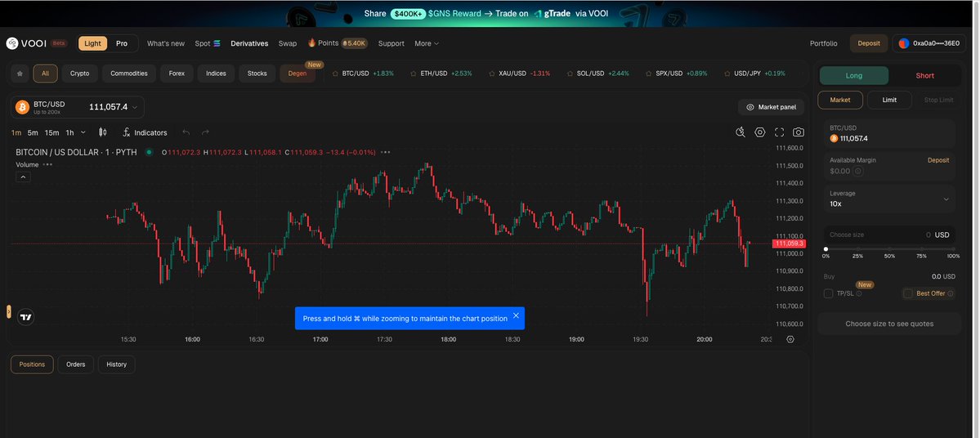The width and height of the screenshot is (980, 438).
Task: Filter markets by Crypto
Action: coord(79,73)
